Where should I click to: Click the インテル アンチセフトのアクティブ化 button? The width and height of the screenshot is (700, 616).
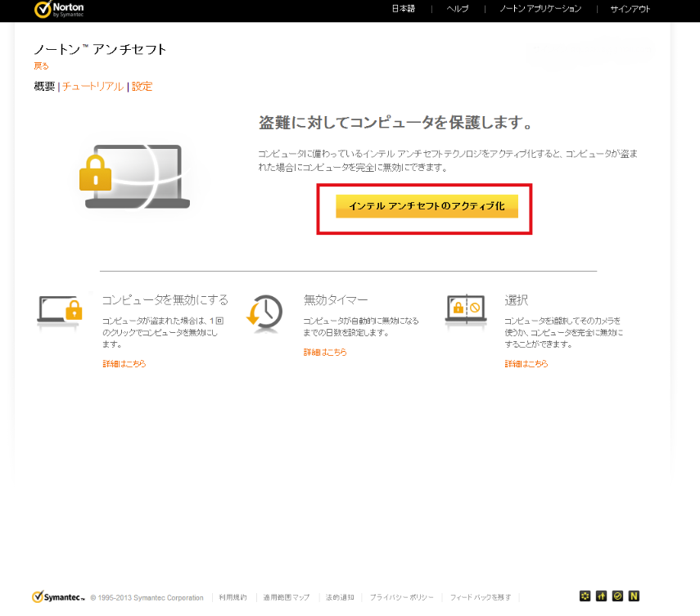tap(427, 206)
